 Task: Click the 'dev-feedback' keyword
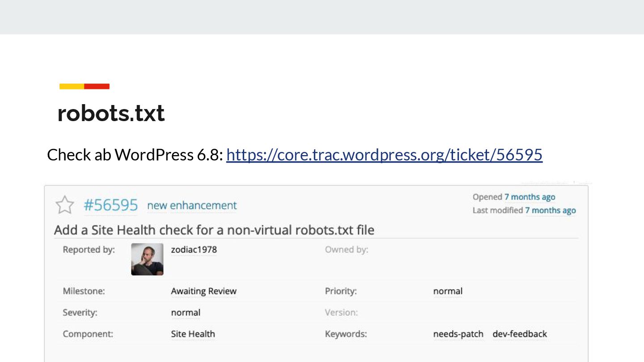[x=520, y=334]
